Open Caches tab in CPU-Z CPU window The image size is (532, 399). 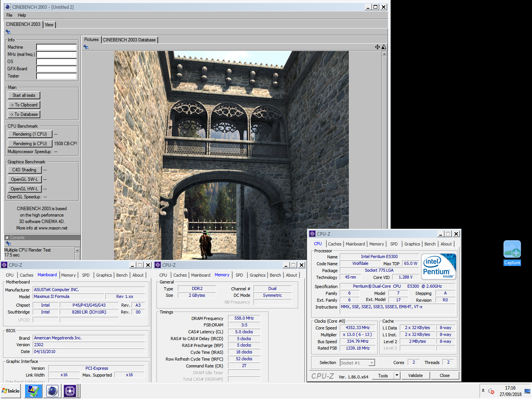[x=335, y=244]
